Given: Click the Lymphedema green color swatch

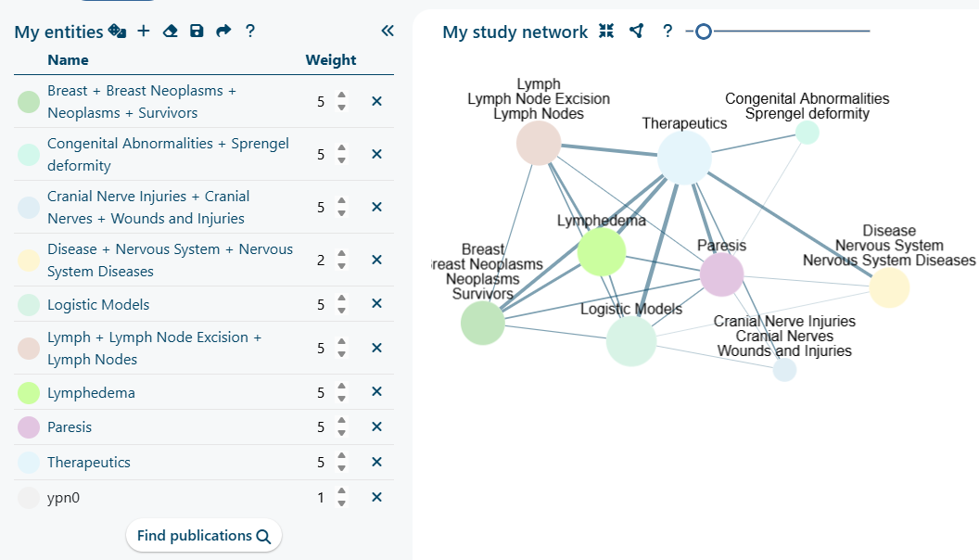Looking at the screenshot, I should [29, 393].
